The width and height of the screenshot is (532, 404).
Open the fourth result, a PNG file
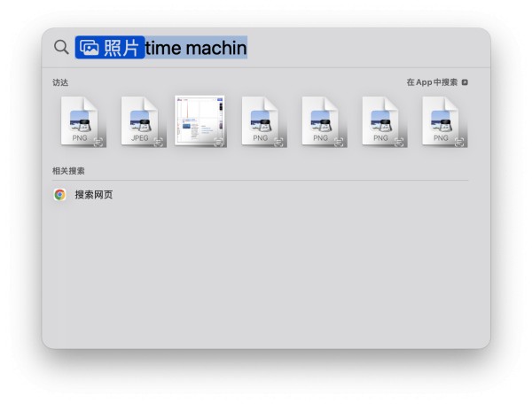(264, 121)
